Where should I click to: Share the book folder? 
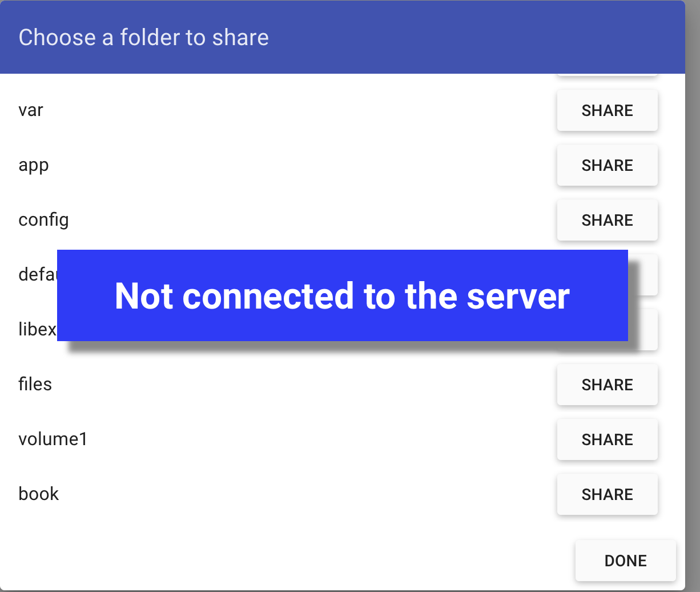pos(607,494)
